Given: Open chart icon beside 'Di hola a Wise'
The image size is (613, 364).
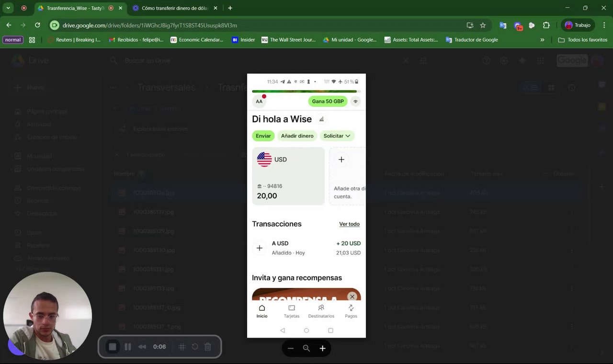Looking at the screenshot, I should (x=322, y=119).
